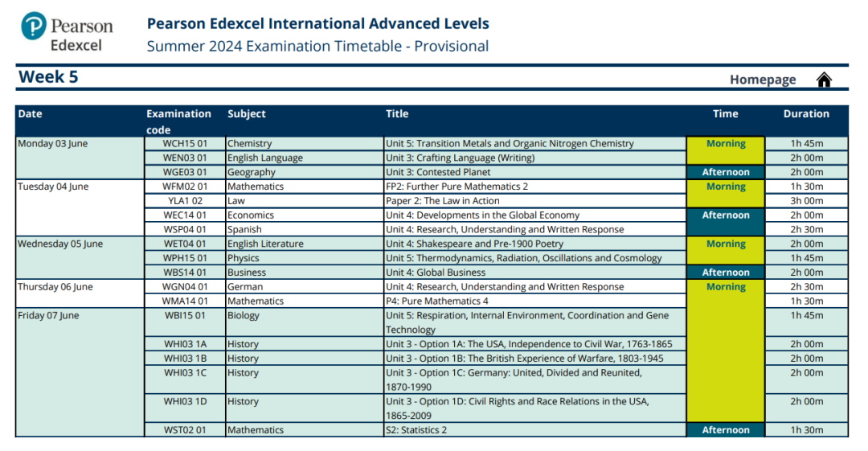Select exam code WCH15 01
The width and height of the screenshot is (868, 451).
pos(185,143)
